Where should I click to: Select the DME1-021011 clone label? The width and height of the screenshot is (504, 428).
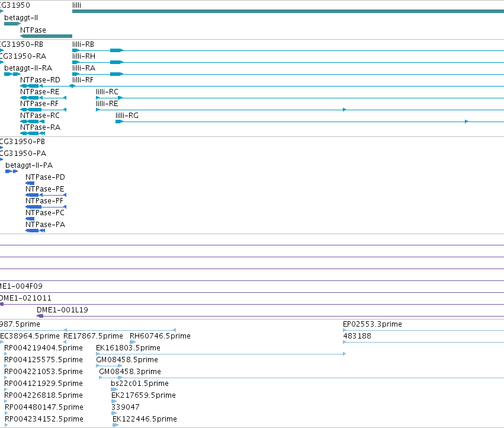(25, 298)
